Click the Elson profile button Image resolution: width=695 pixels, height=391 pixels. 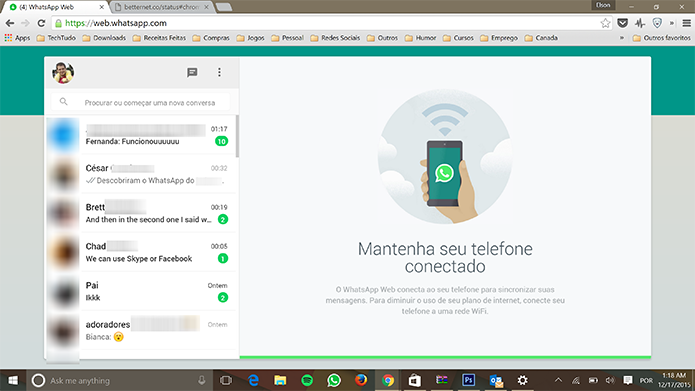tap(603, 5)
